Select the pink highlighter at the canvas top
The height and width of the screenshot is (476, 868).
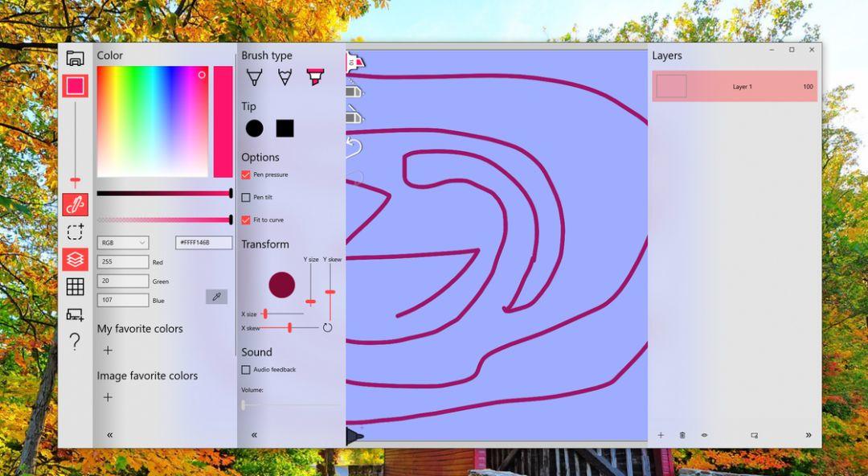(355, 63)
